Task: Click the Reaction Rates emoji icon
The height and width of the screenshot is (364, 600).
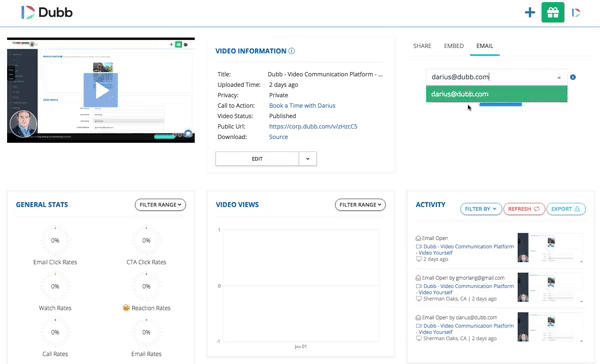Action: (126, 308)
